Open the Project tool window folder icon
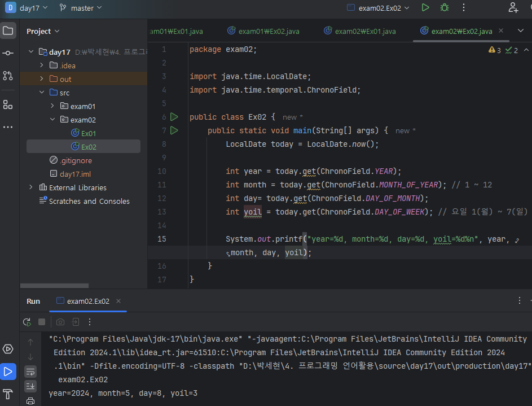The image size is (532, 406). coord(8,31)
